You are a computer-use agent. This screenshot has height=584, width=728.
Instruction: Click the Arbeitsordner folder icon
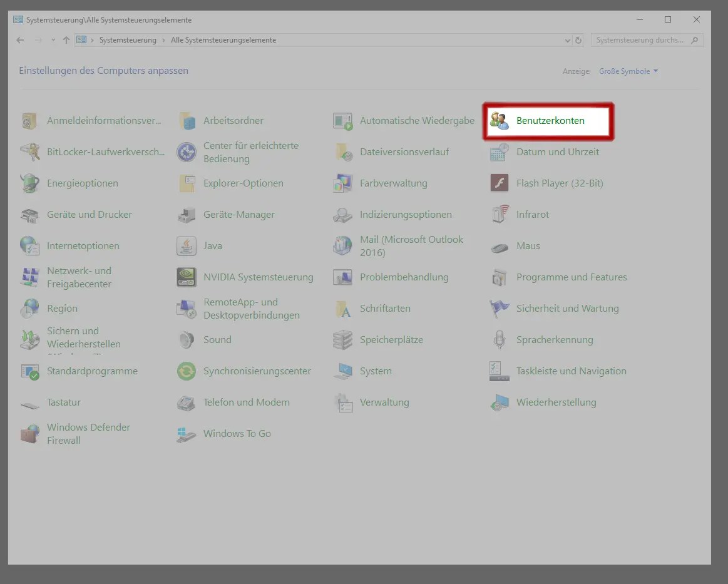pyautogui.click(x=187, y=121)
